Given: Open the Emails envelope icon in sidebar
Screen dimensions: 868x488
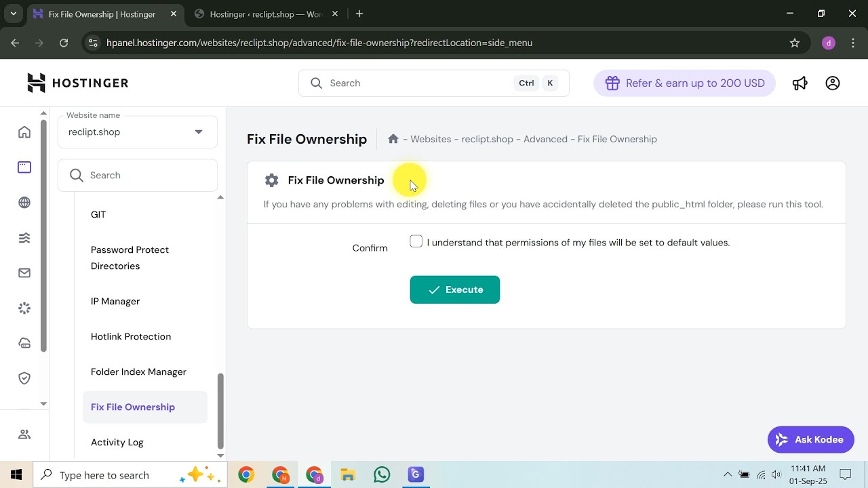Looking at the screenshot, I should click(24, 272).
